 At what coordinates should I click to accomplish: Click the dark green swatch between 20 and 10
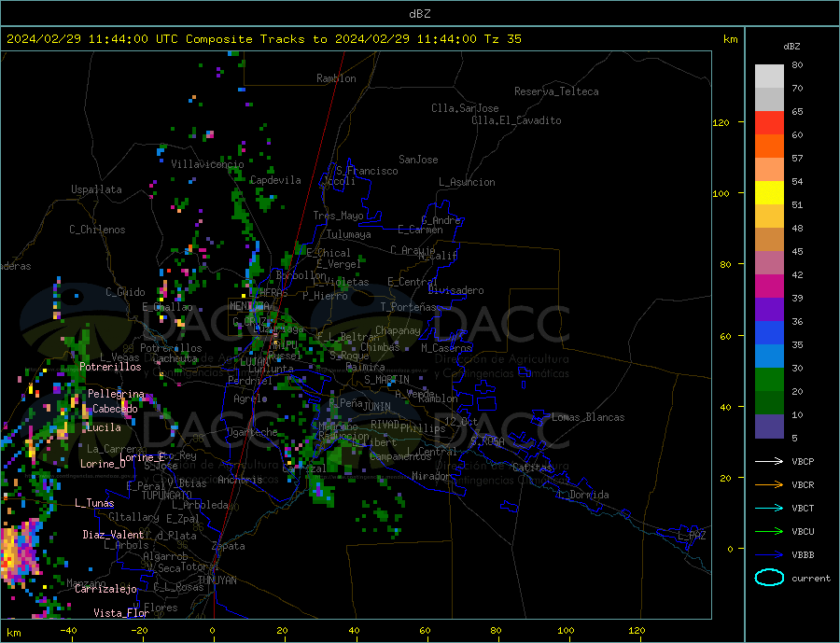(769, 402)
